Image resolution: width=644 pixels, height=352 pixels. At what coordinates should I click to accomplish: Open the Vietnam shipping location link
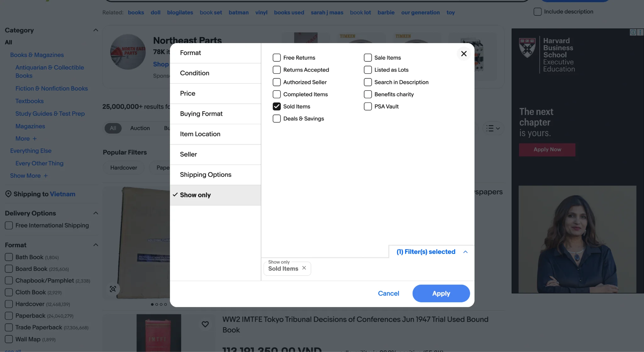(x=63, y=194)
